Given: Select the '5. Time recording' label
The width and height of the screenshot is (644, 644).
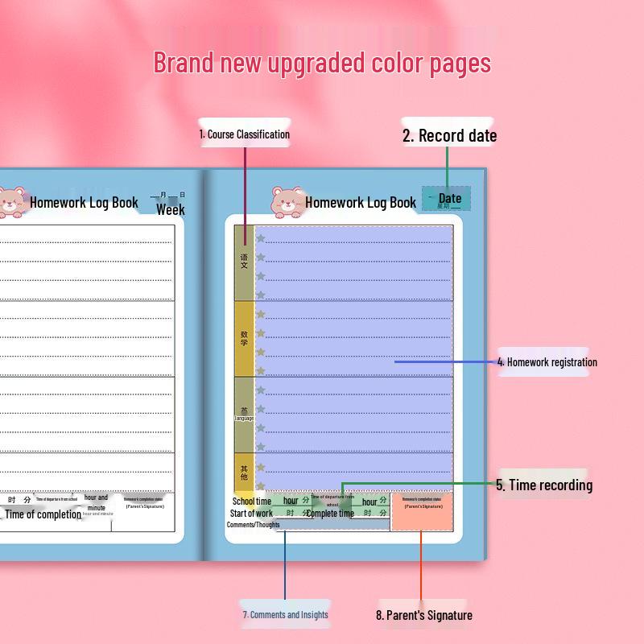Looking at the screenshot, I should point(544,485).
